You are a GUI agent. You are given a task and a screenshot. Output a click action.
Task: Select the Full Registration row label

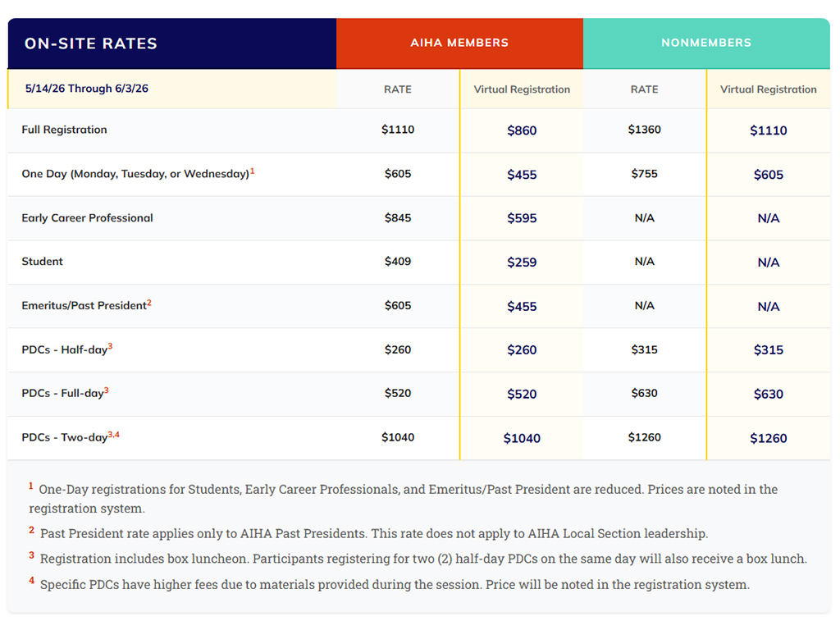pyautogui.click(x=64, y=130)
